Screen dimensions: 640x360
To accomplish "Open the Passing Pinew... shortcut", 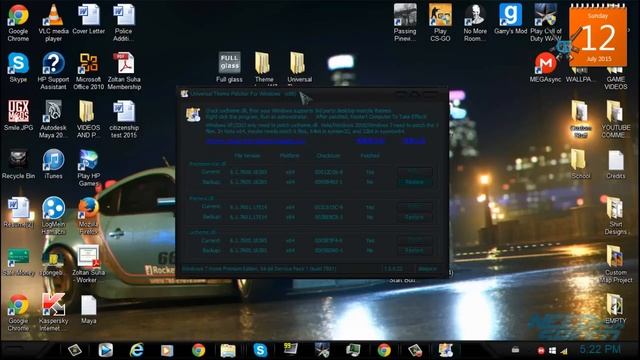I will point(405,22).
